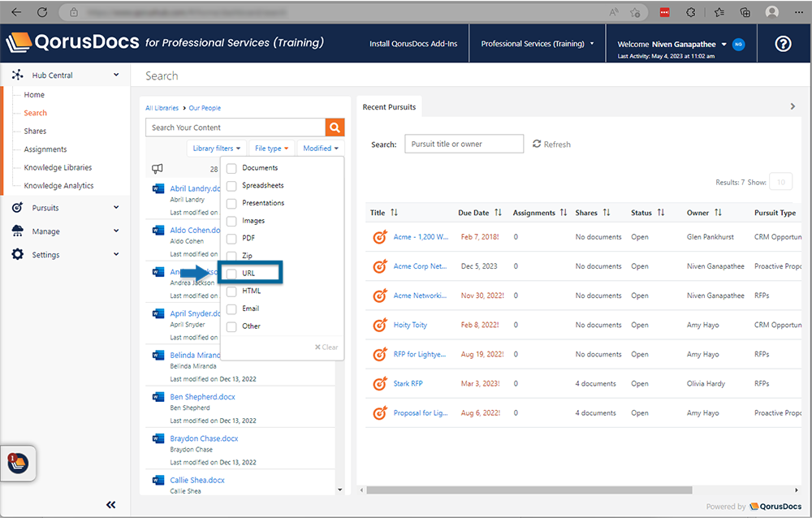Open Assignments in sidebar

click(45, 149)
